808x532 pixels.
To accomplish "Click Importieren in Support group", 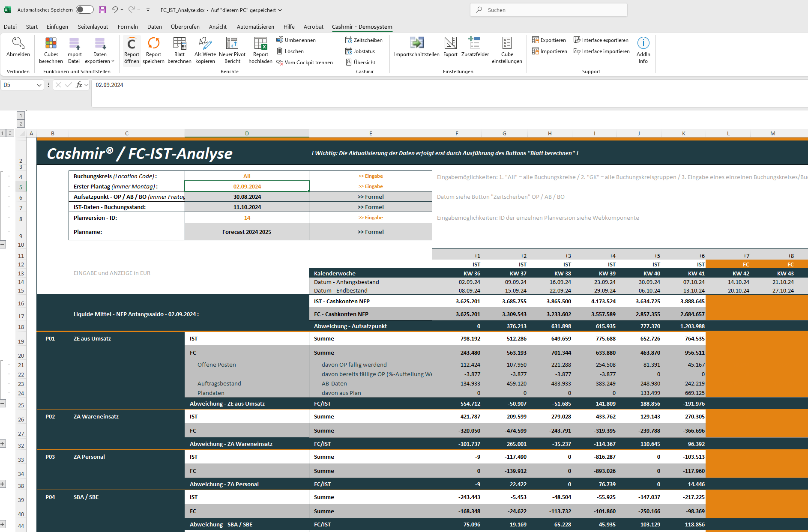I will coord(550,51).
